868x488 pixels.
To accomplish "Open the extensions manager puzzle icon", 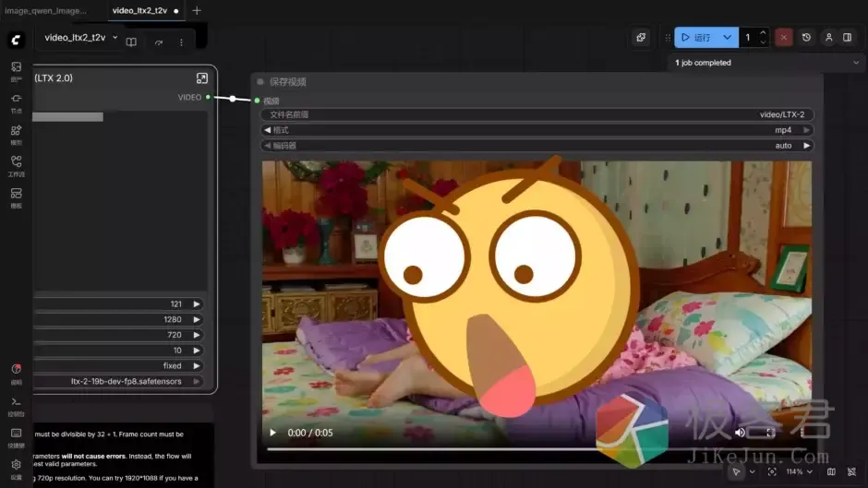I will 641,38.
